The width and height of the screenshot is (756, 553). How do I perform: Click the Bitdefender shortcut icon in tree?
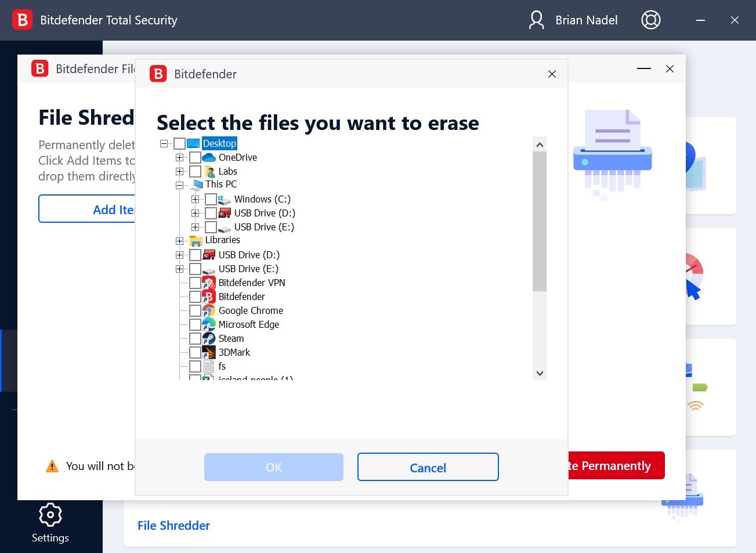(x=209, y=297)
